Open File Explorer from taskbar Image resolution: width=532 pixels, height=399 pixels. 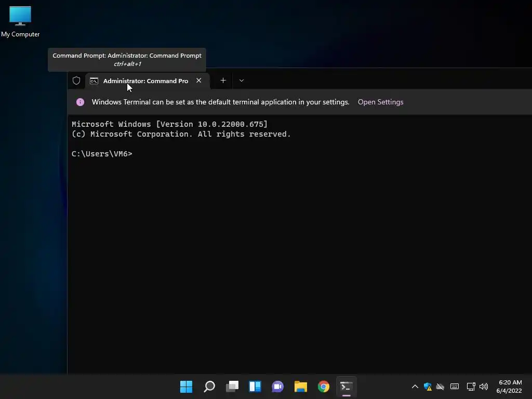click(x=301, y=387)
